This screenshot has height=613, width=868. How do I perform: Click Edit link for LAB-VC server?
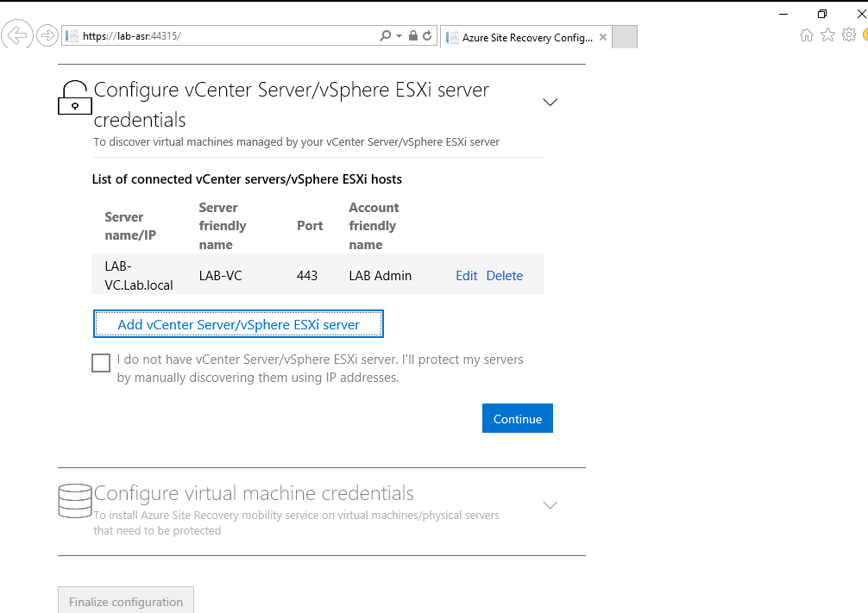[467, 276]
